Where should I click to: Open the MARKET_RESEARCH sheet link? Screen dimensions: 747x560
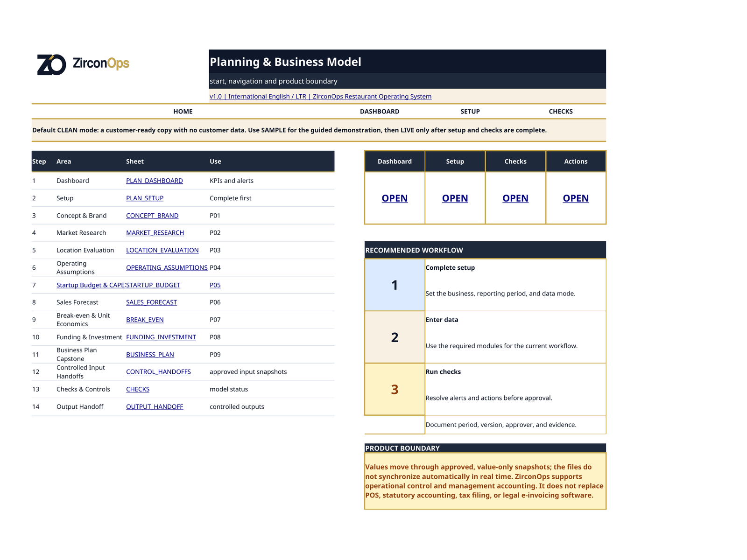click(x=155, y=233)
